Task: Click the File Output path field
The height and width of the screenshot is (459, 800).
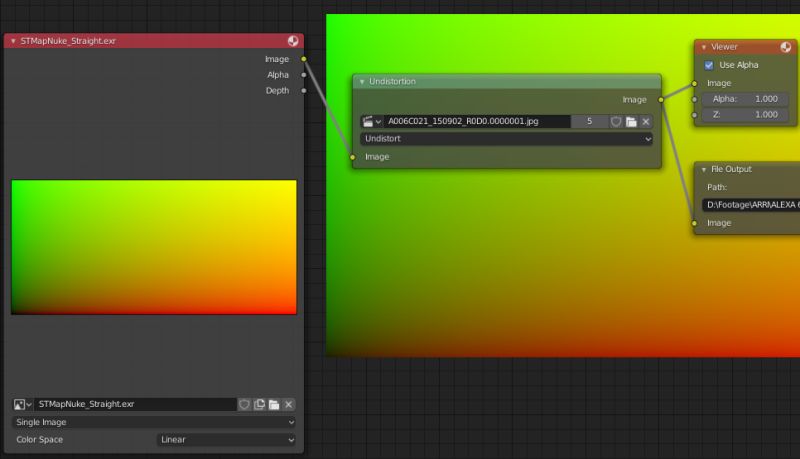Action: coord(751,205)
